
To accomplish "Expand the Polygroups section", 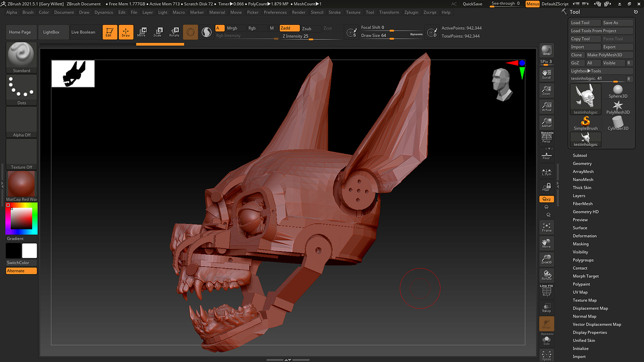I will 583,260.
